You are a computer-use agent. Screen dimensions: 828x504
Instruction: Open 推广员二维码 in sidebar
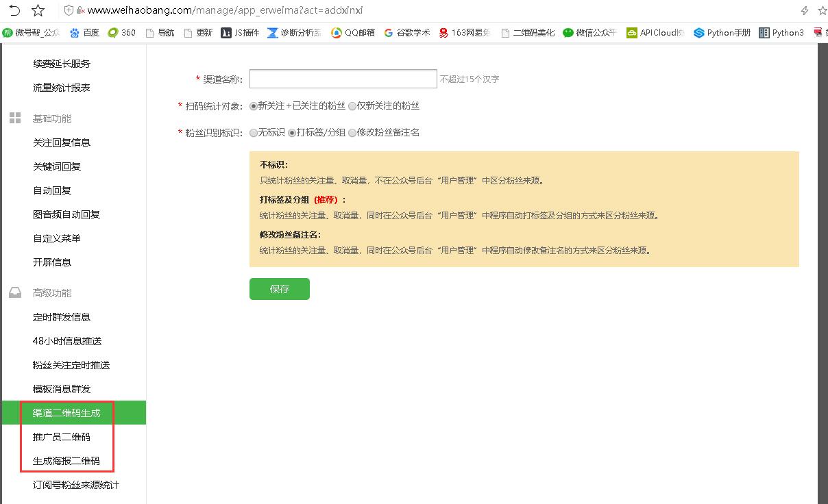click(62, 437)
